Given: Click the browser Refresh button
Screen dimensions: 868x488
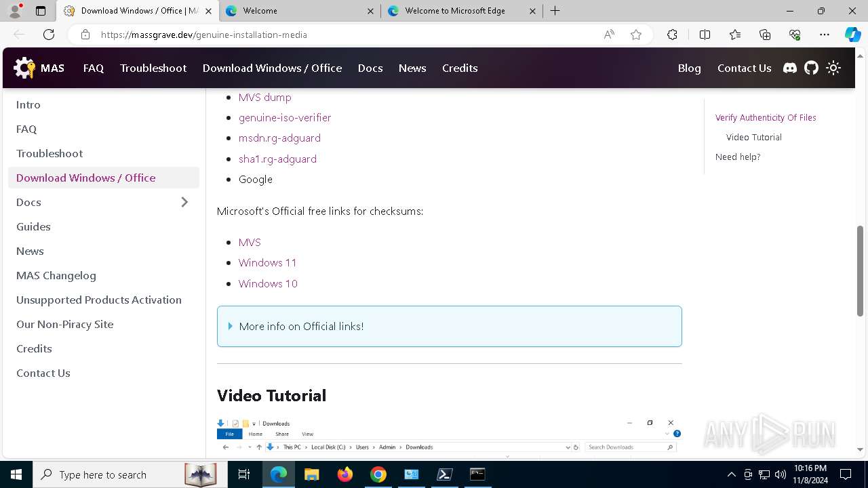Looking at the screenshot, I should coord(49,35).
